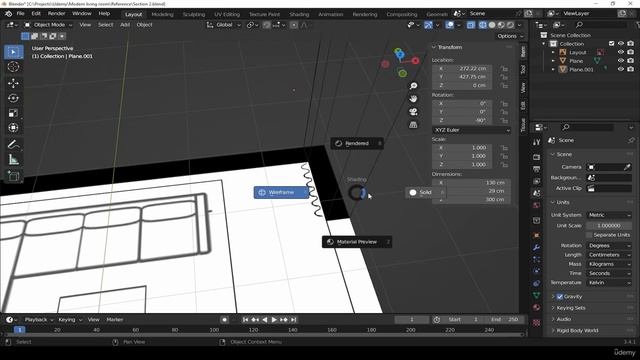Hide Layout object with its eye icon
The width and height of the screenshot is (640, 360).
[621, 52]
